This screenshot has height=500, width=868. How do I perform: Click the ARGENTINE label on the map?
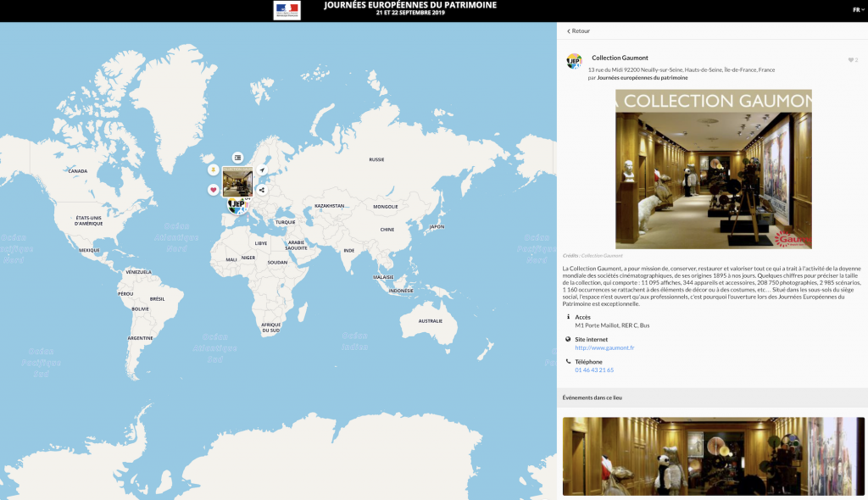click(x=140, y=338)
